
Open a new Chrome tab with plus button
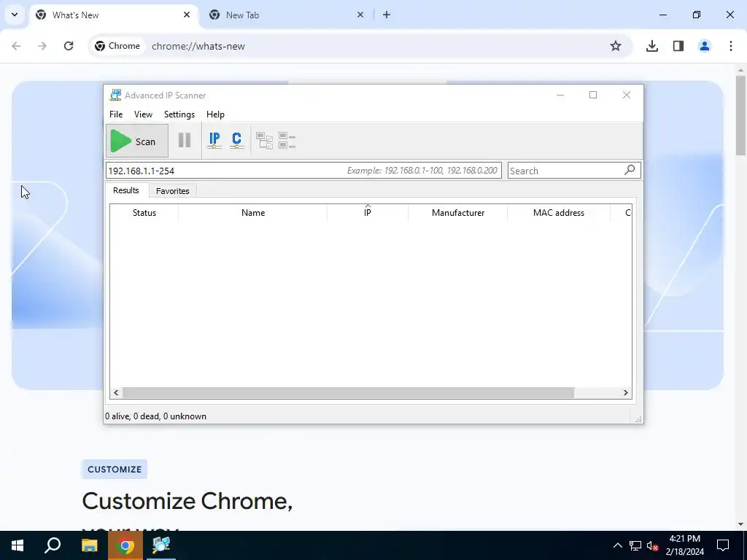(x=387, y=15)
